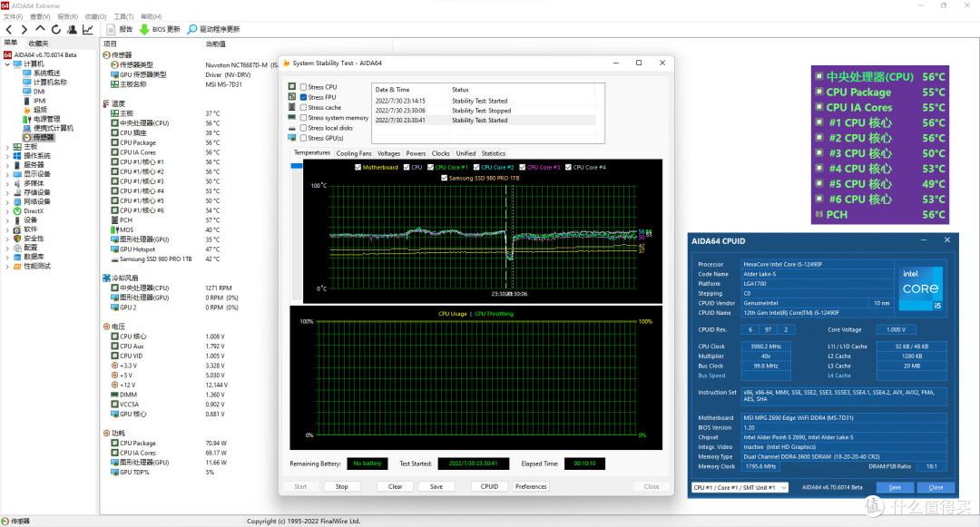980x527 pixels.
Task: Click the back navigation arrow in toolbar
Action: (x=9, y=29)
